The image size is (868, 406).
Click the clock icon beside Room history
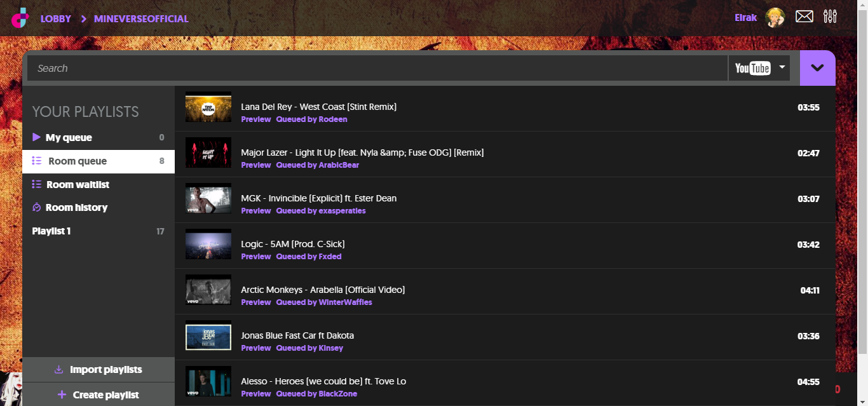pos(37,208)
